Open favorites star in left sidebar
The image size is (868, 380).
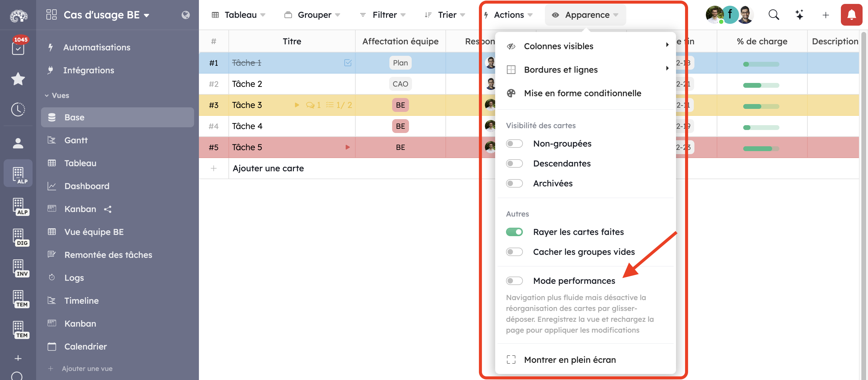point(18,79)
